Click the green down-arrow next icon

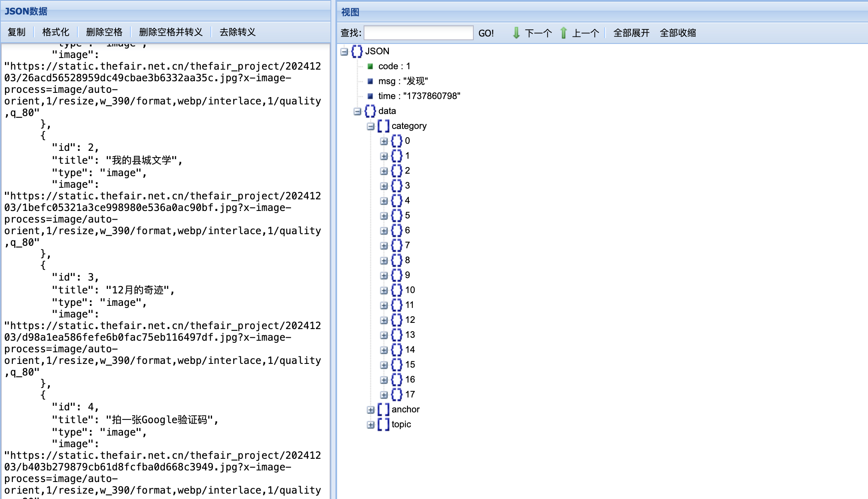click(516, 33)
